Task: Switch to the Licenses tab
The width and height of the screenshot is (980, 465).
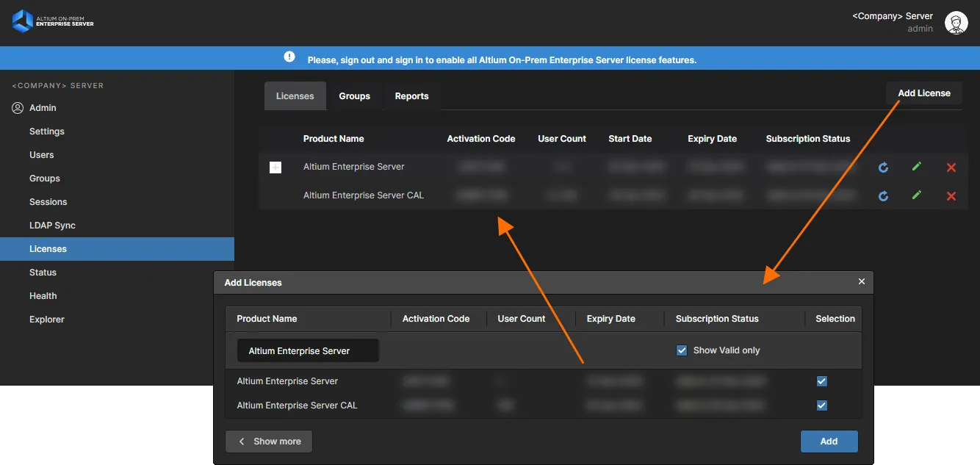Action: tap(295, 96)
